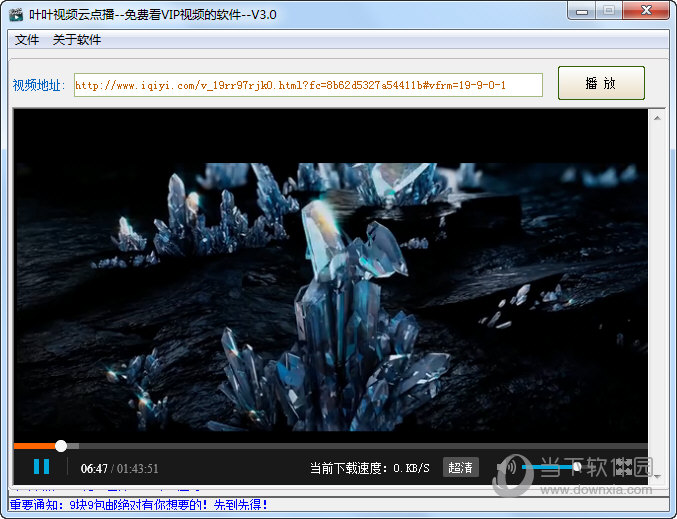Click the volume slider knob
677x519 pixels.
(577, 466)
